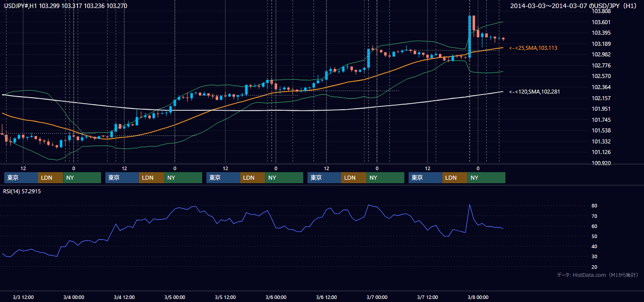Click the RSI 80 level label
Viewport: 644px width, 302px height.
point(594,206)
